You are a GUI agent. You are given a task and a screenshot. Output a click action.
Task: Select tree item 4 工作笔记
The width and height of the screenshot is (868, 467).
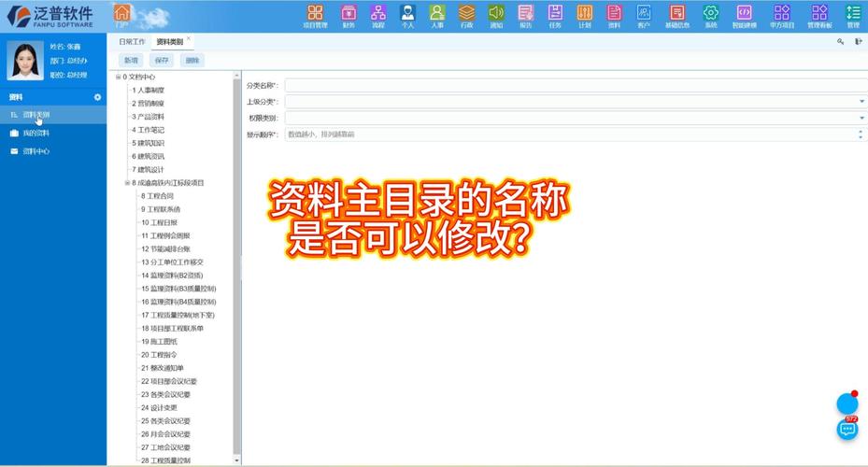tap(148, 130)
